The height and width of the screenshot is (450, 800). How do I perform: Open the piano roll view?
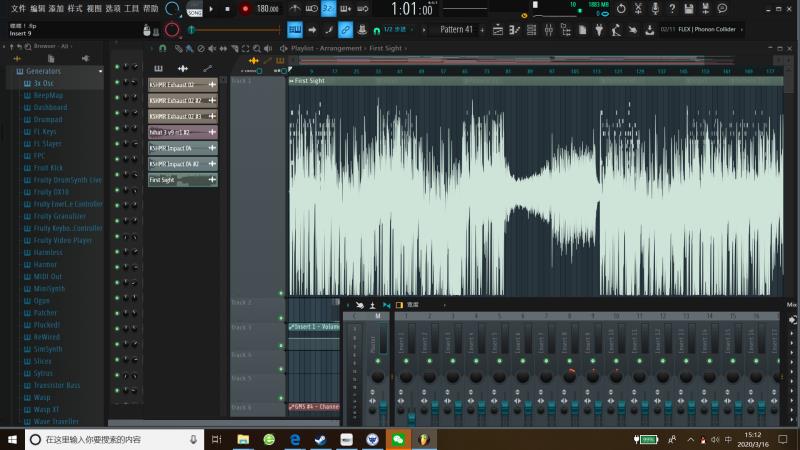point(514,30)
